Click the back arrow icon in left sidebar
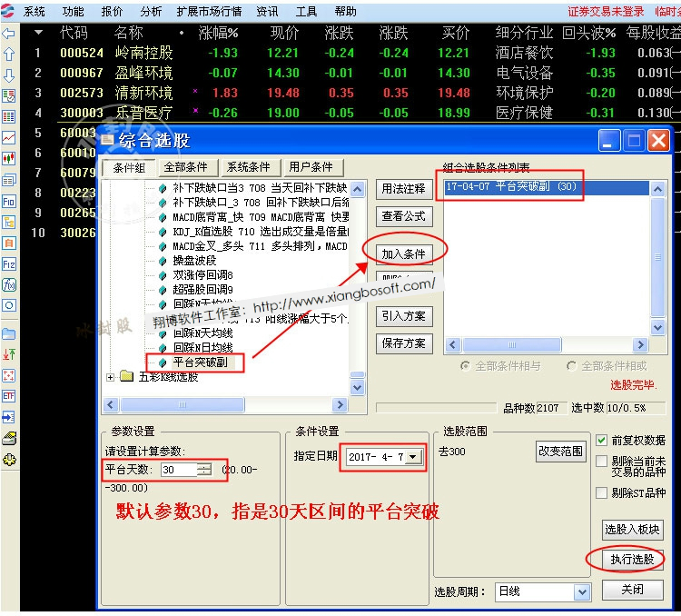Viewport: 681px width, 616px height. pos(9,34)
